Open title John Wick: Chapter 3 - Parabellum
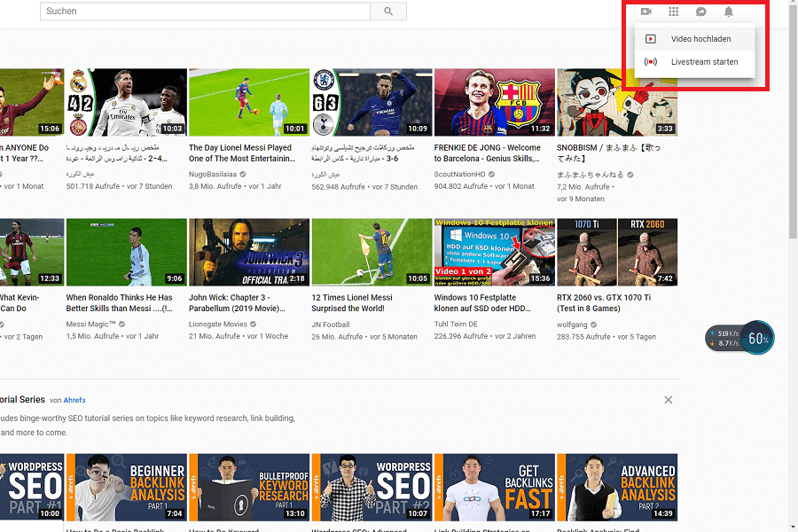Image resolution: width=798 pixels, height=532 pixels. tap(237, 303)
